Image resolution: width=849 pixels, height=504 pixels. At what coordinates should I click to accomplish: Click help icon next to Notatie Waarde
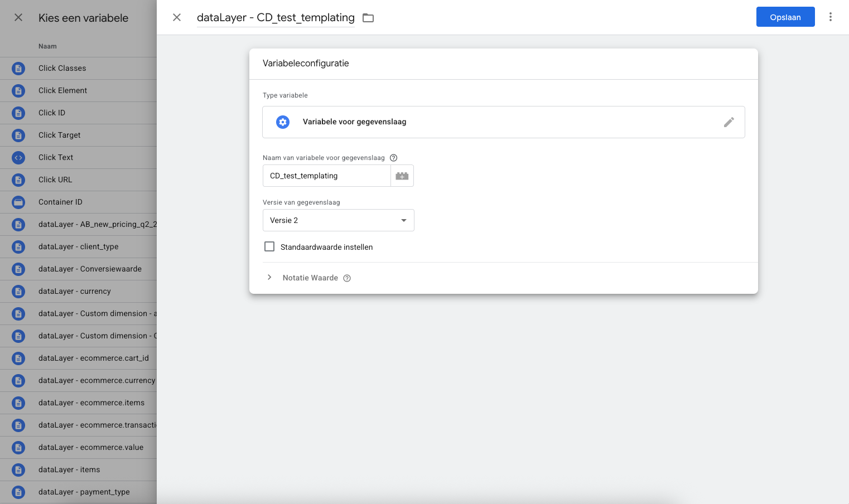coord(347,278)
